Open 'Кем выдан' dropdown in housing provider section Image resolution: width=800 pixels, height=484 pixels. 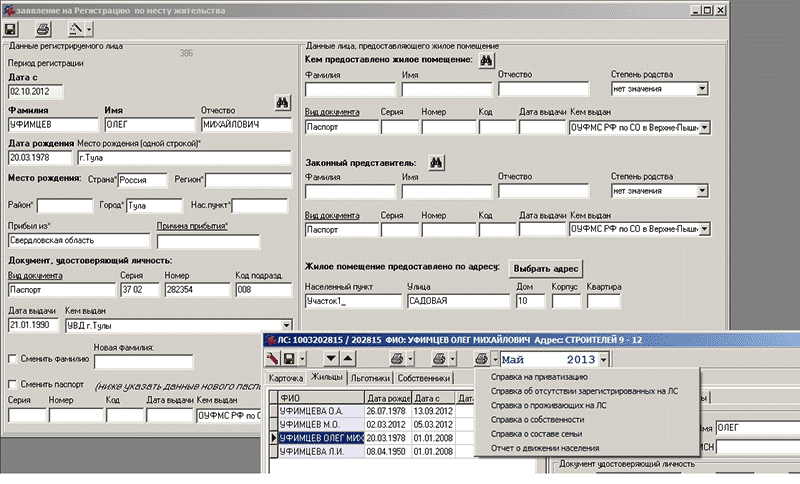pyautogui.click(x=704, y=128)
